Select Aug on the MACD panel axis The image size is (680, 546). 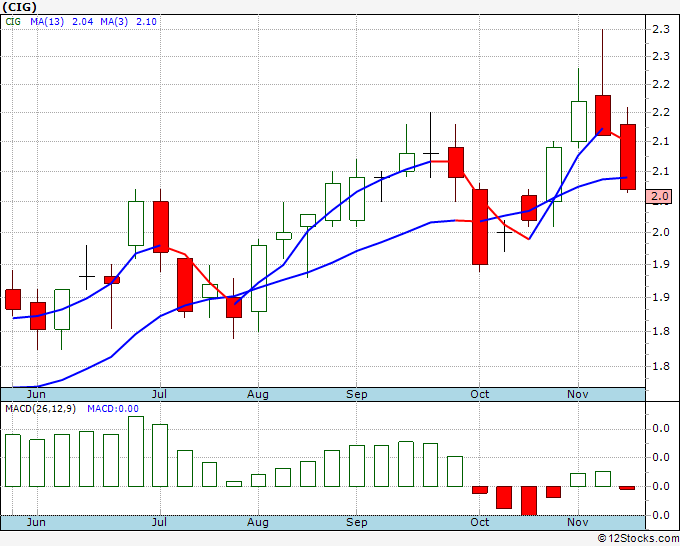coord(258,522)
